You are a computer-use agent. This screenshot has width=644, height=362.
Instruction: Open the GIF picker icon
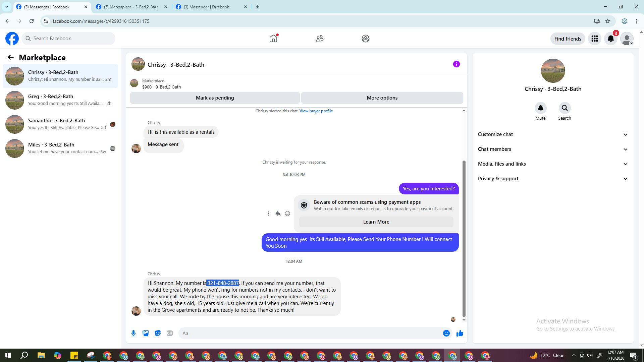pos(170,333)
